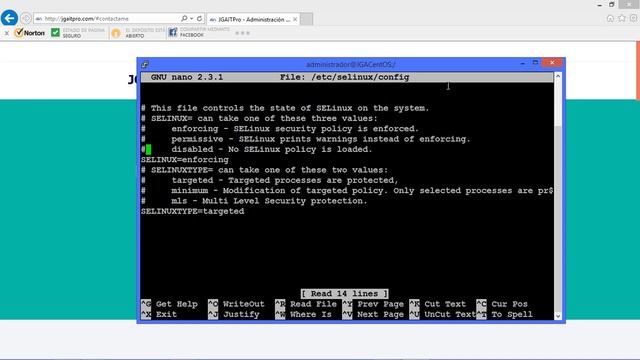Click terminal scrollbar up arrow
This screenshot has height=360, width=640.
coord(558,76)
